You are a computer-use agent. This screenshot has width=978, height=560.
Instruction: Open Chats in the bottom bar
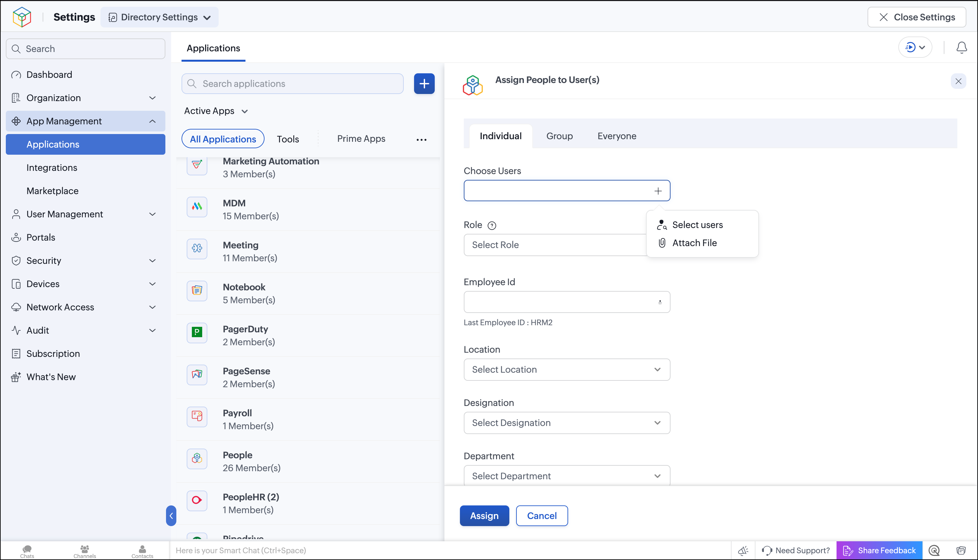point(27,551)
